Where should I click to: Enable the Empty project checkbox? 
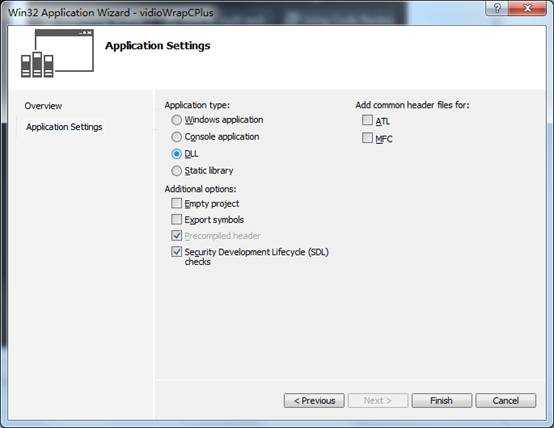[176, 203]
